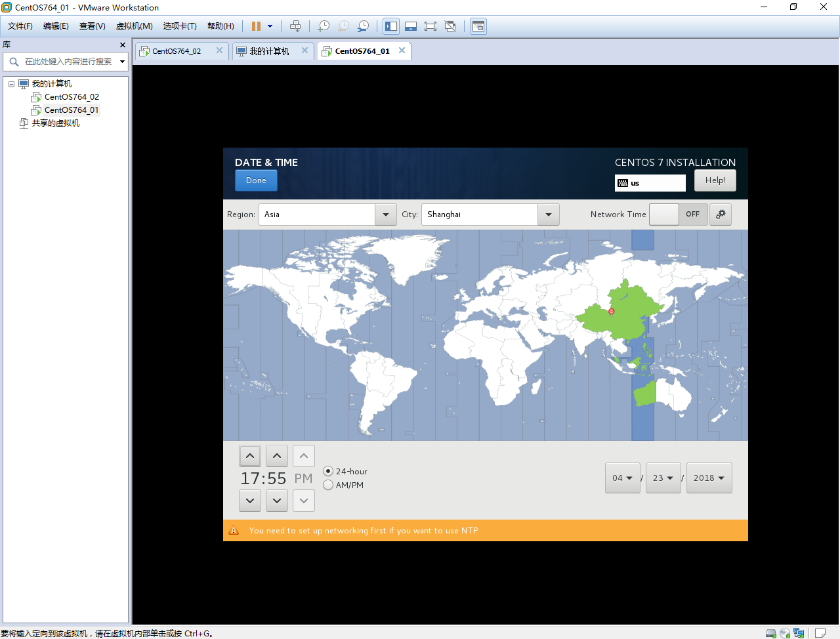Take a snapshot using the clock-plus icon

point(324,26)
